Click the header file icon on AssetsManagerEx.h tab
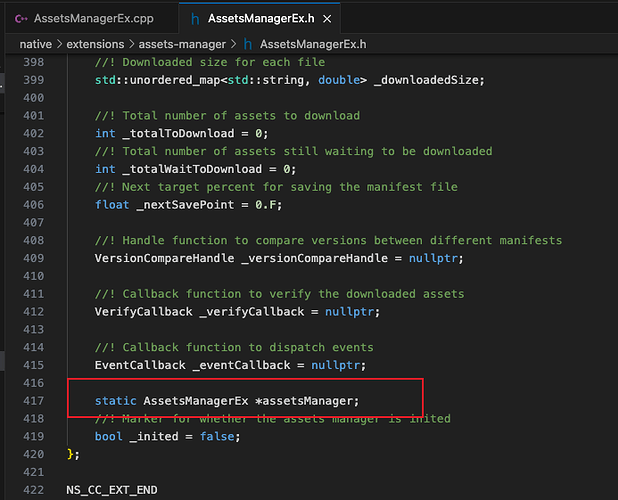 click(195, 19)
